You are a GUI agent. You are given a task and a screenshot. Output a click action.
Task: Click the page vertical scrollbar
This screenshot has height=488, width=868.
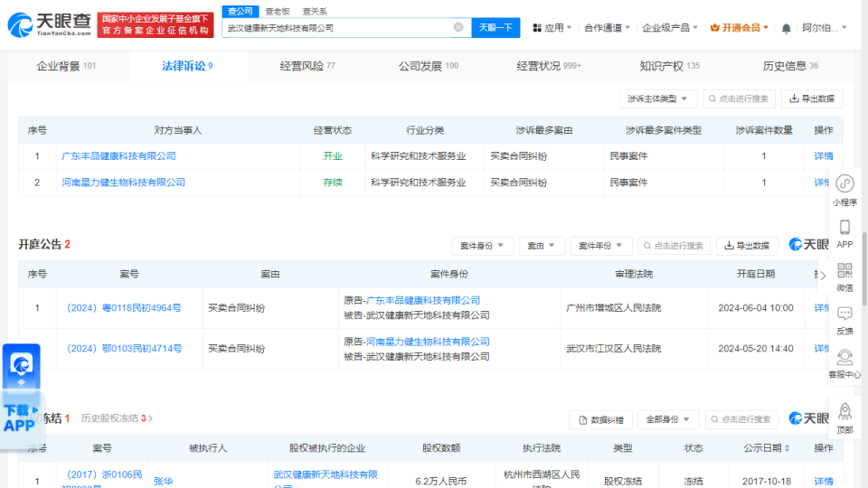[x=864, y=268]
